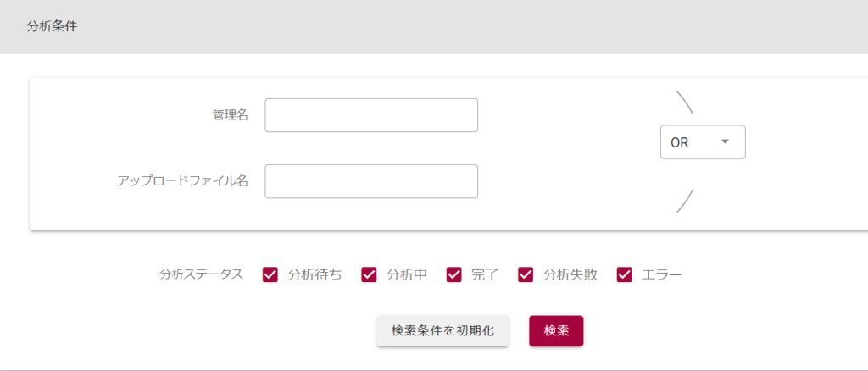Click the 分析ステータス label
The image size is (868, 371).
pyautogui.click(x=201, y=274)
